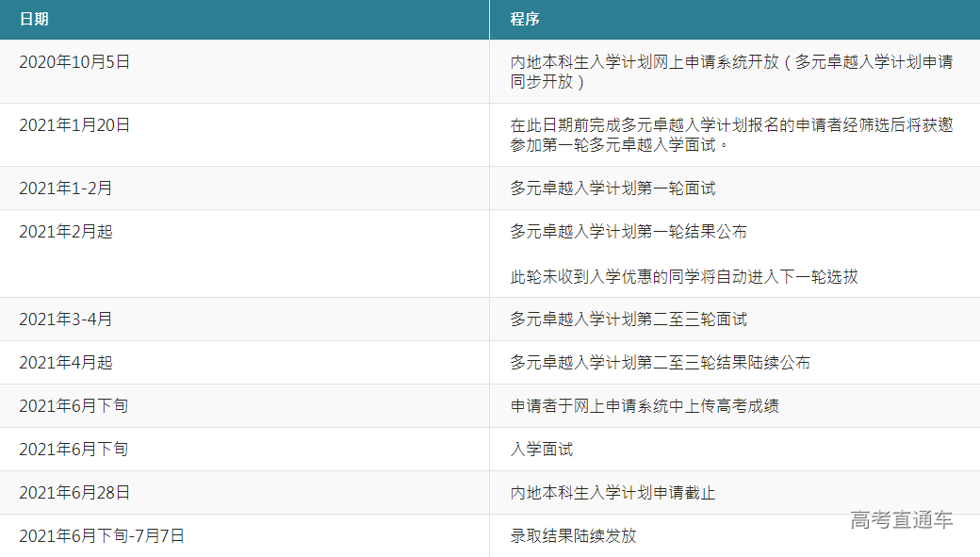The image size is (980, 557).
Task: Click 录取结果陆续发放 entry
Action: coord(573,536)
